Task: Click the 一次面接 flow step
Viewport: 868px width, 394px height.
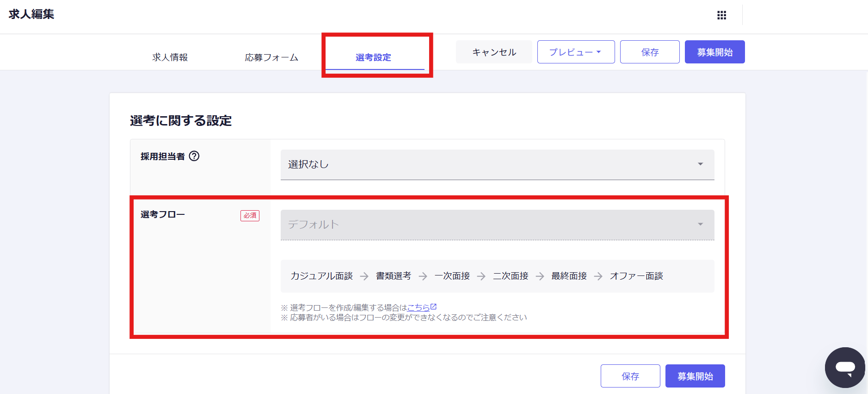Action: pyautogui.click(x=452, y=276)
